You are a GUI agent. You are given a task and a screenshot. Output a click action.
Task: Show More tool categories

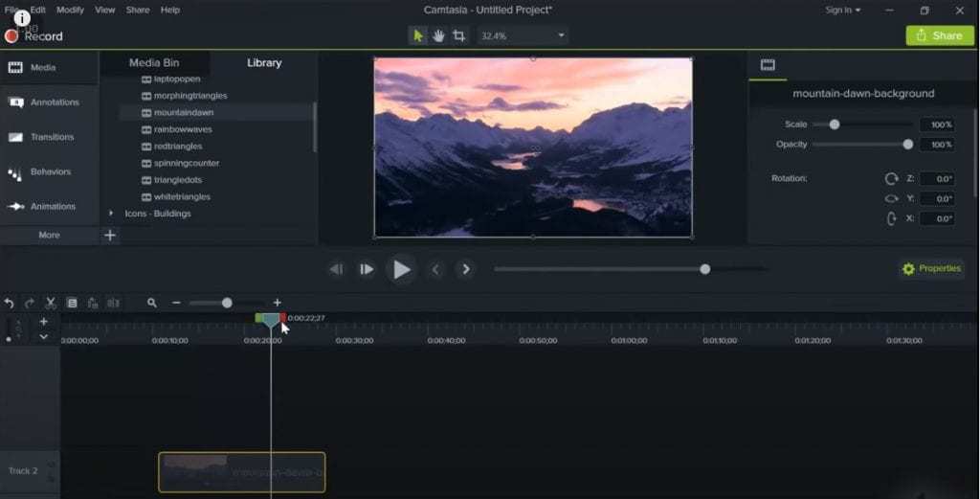pyautogui.click(x=49, y=235)
